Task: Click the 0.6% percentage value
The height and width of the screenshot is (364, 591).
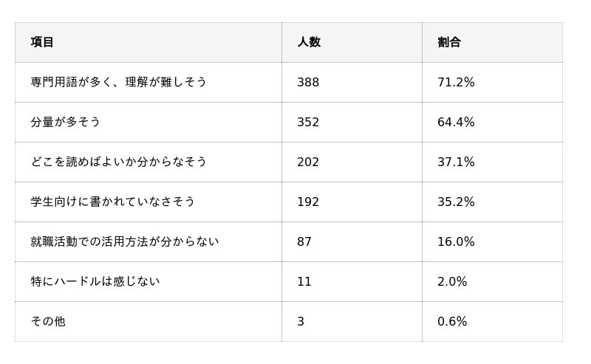Action: 452,321
